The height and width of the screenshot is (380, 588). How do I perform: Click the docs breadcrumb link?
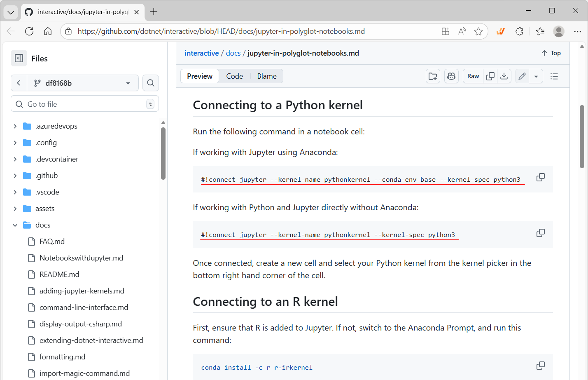click(233, 53)
